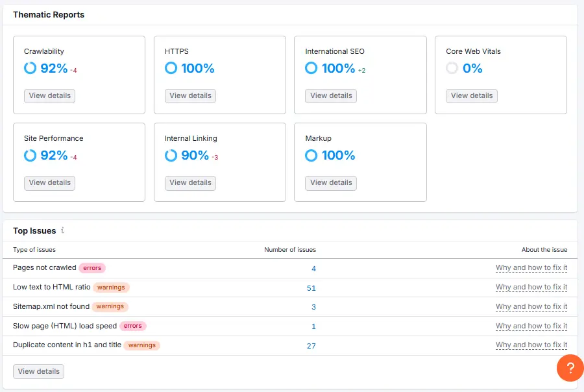Click the Core Web Vitals empty donut icon
The width and height of the screenshot is (584, 392).
point(452,68)
